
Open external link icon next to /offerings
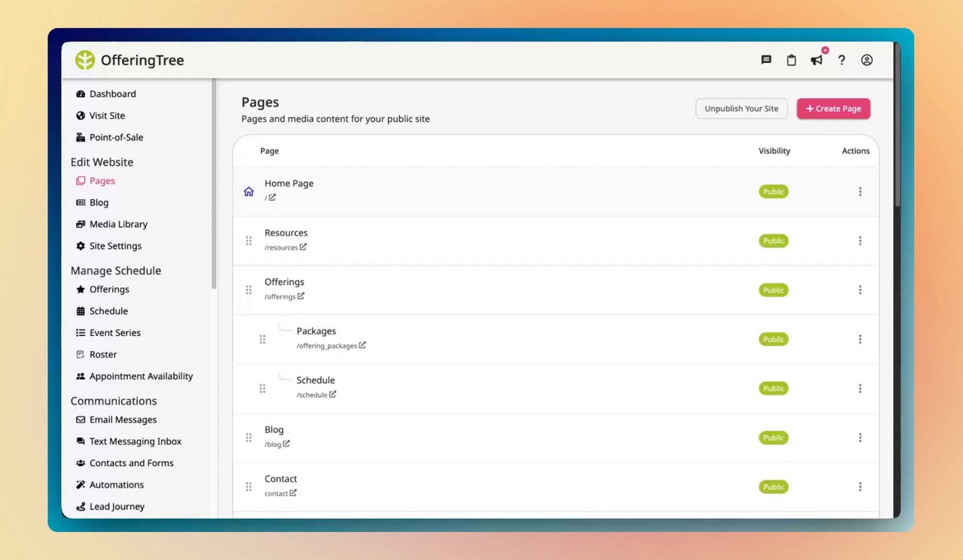[301, 296]
